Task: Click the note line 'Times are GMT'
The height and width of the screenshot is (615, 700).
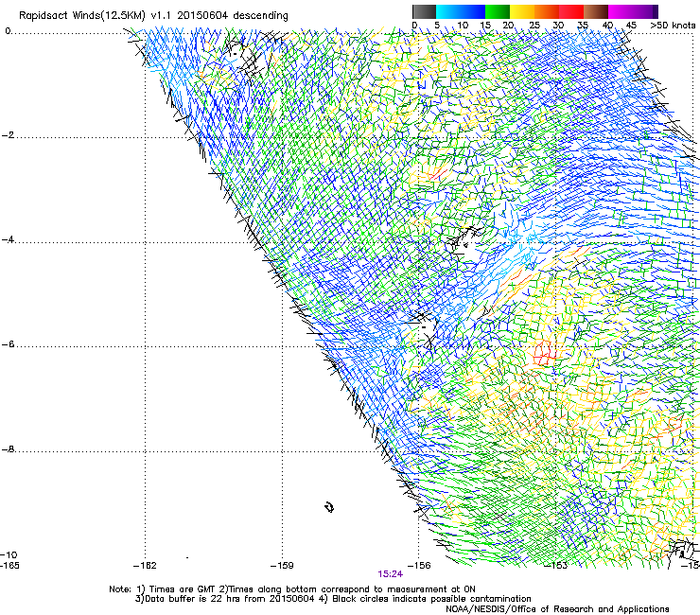Action: click(x=183, y=589)
